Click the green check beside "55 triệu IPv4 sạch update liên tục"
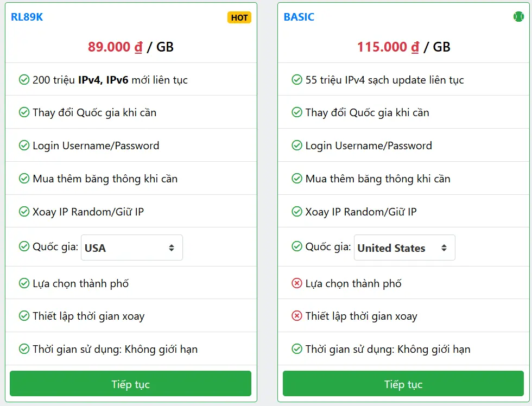This screenshot has width=532, height=406. point(297,79)
